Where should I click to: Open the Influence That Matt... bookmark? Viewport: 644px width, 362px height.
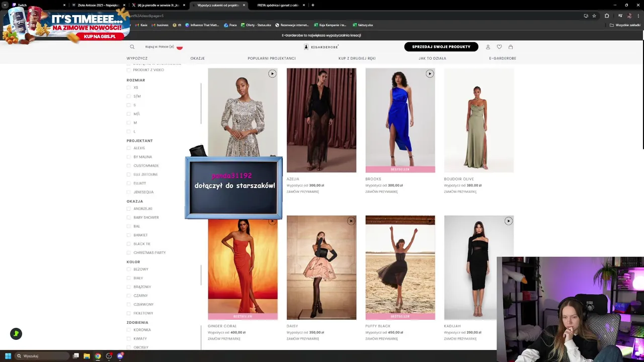tap(202, 25)
